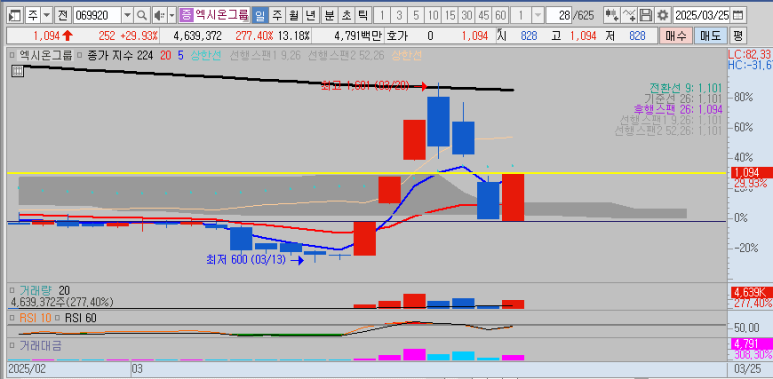The width and height of the screenshot is (773, 379).
Task: Click the speaker sound alert icon
Action: 159,16
